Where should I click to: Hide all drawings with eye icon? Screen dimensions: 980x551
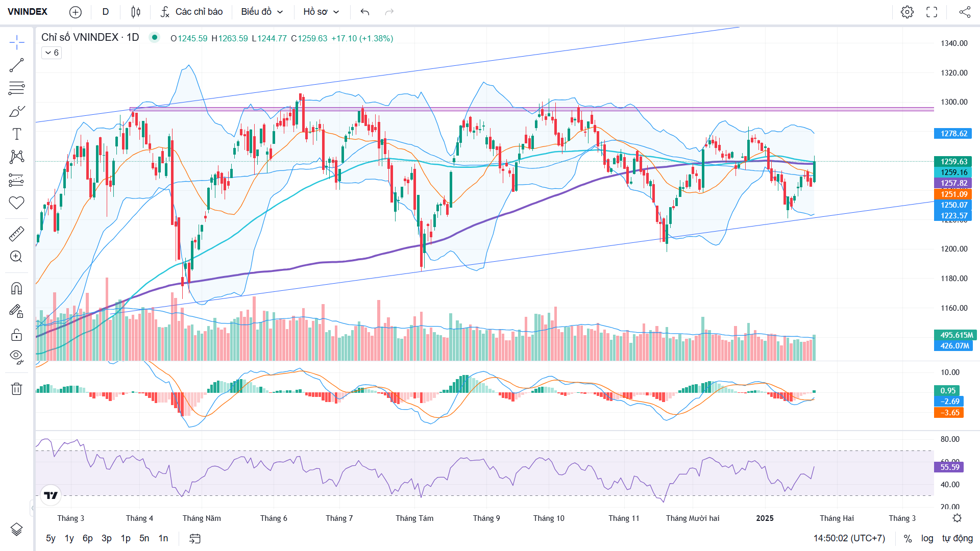(16, 357)
